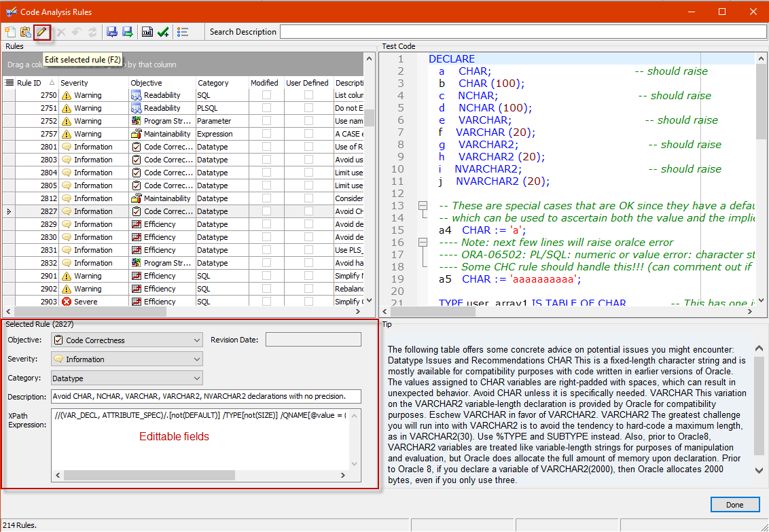This screenshot has height=532, width=769.
Task: Click the export rules disk icon
Action: (x=127, y=32)
